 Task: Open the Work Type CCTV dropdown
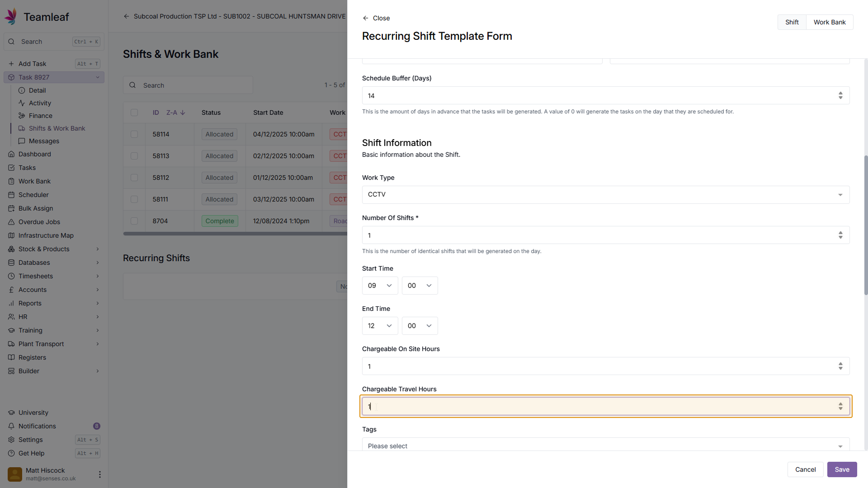coord(605,195)
